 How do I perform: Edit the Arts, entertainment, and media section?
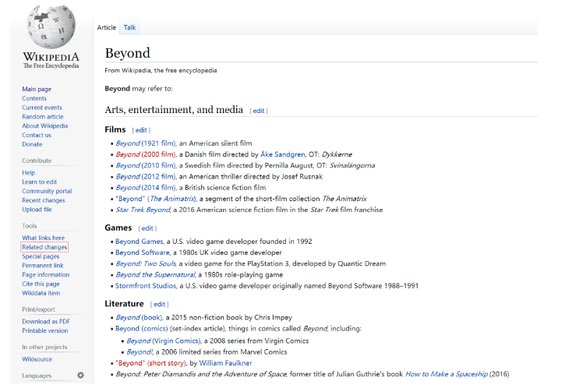point(259,111)
